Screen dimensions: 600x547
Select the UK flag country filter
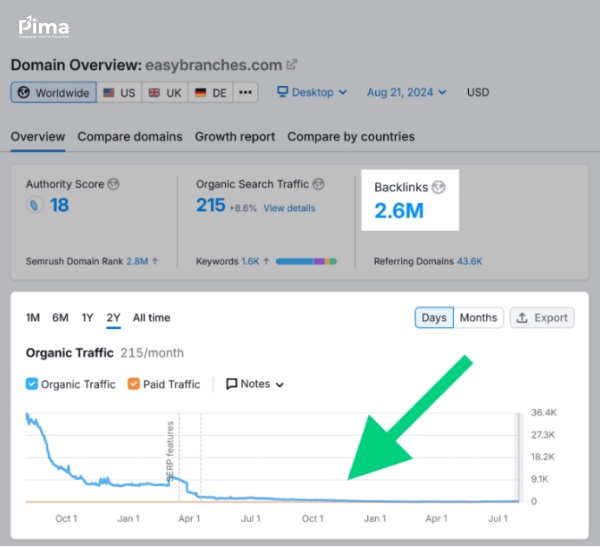(x=164, y=93)
